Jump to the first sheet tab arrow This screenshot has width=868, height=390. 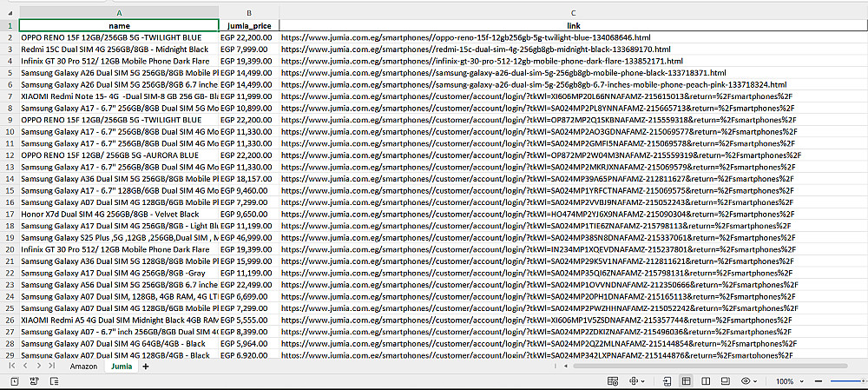click(x=11, y=367)
